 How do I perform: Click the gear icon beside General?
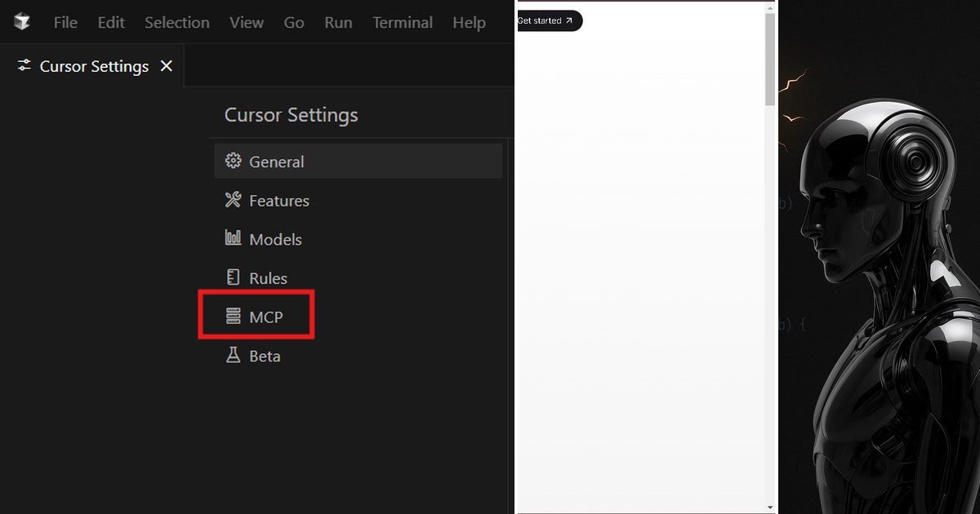point(233,161)
